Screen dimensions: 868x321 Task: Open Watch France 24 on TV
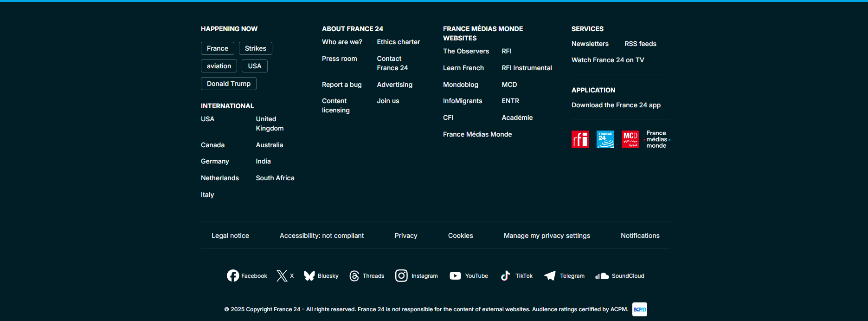coord(608,60)
